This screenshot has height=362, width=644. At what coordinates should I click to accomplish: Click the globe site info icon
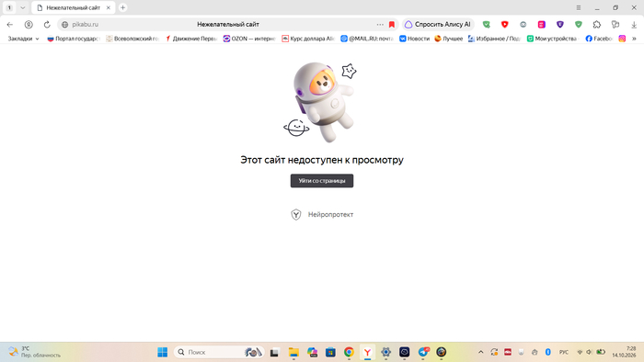pyautogui.click(x=65, y=25)
